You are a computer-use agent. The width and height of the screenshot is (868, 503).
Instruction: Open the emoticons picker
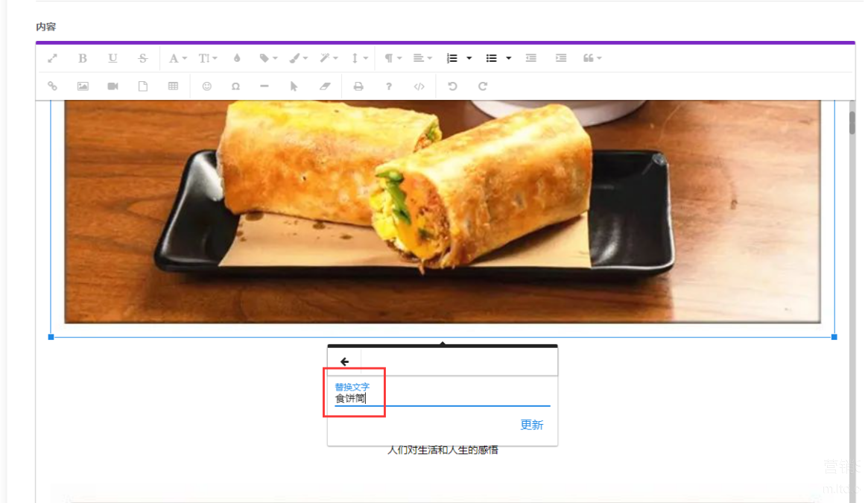click(207, 86)
